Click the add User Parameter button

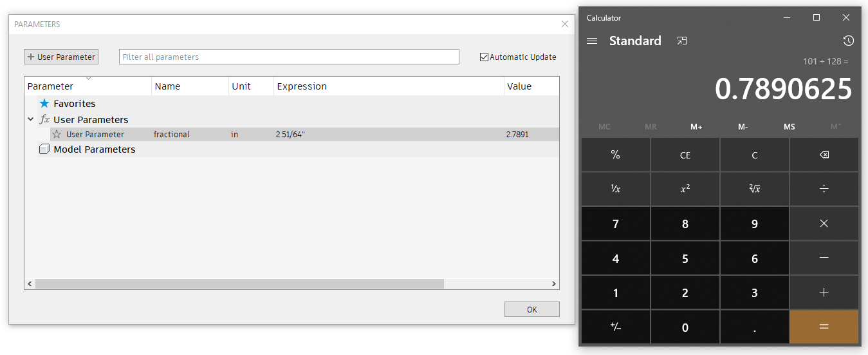pyautogui.click(x=61, y=57)
